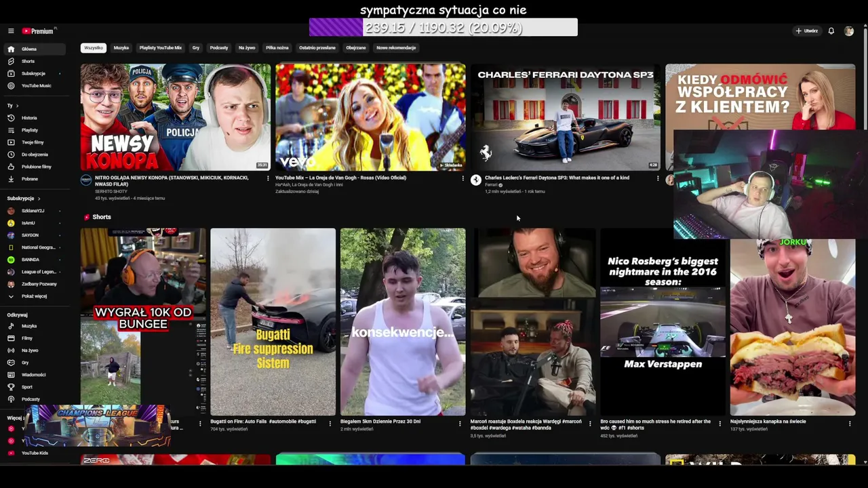
Task: Open Shorts from the sidebar
Action: click(x=34, y=61)
